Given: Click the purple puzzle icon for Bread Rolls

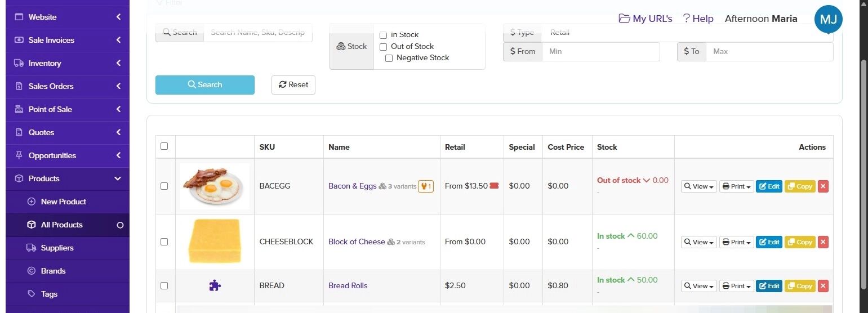Looking at the screenshot, I should [215, 285].
